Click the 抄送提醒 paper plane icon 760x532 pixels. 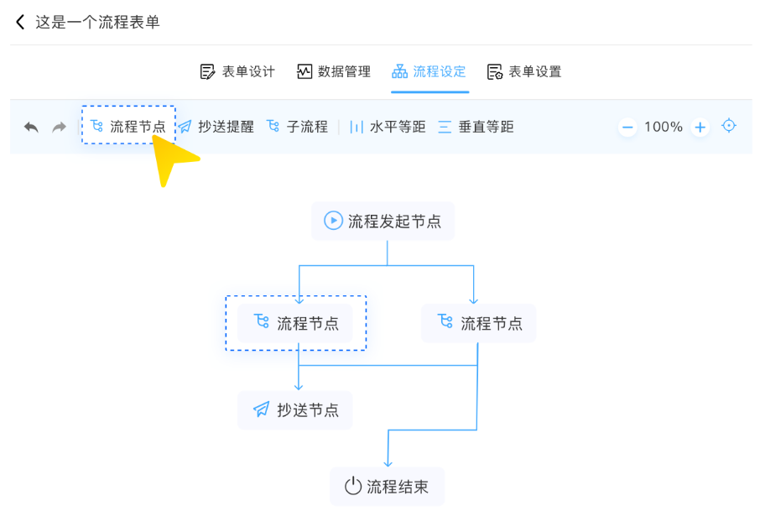pyautogui.click(x=185, y=127)
